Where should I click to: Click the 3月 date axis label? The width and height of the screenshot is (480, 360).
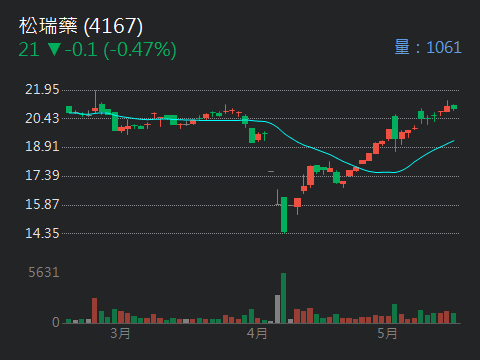(120, 333)
